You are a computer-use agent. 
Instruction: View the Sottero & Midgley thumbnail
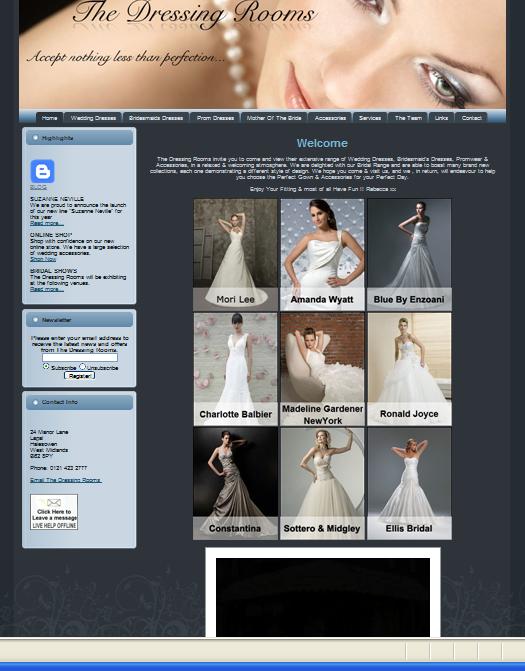[322, 484]
